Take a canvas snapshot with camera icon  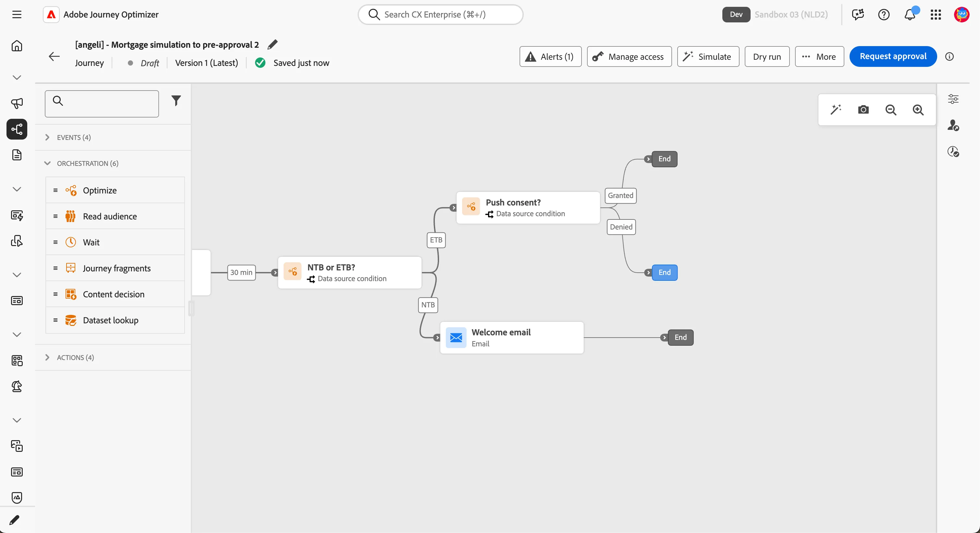(863, 110)
